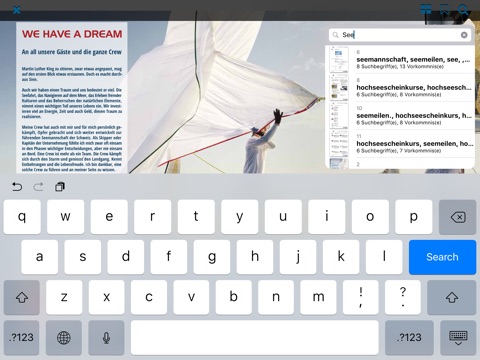Tap the l key
The height and width of the screenshot is (360, 480).
[x=384, y=257]
